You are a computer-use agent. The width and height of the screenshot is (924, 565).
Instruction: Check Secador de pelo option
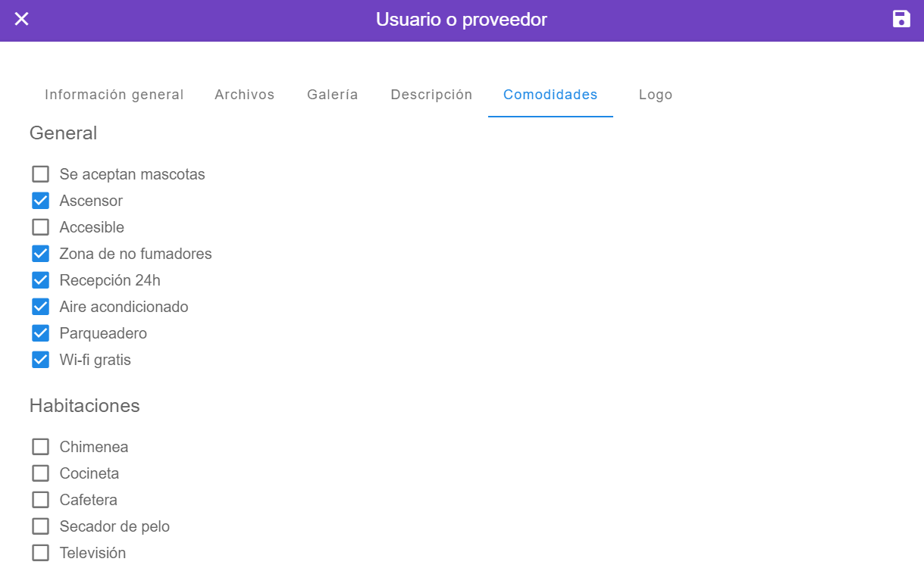tap(41, 526)
